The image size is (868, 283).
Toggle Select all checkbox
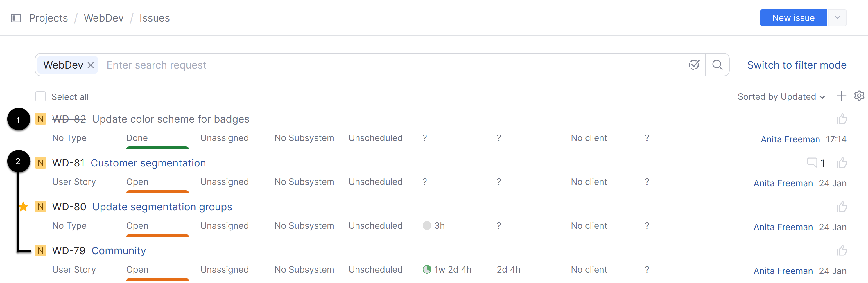pyautogui.click(x=40, y=96)
